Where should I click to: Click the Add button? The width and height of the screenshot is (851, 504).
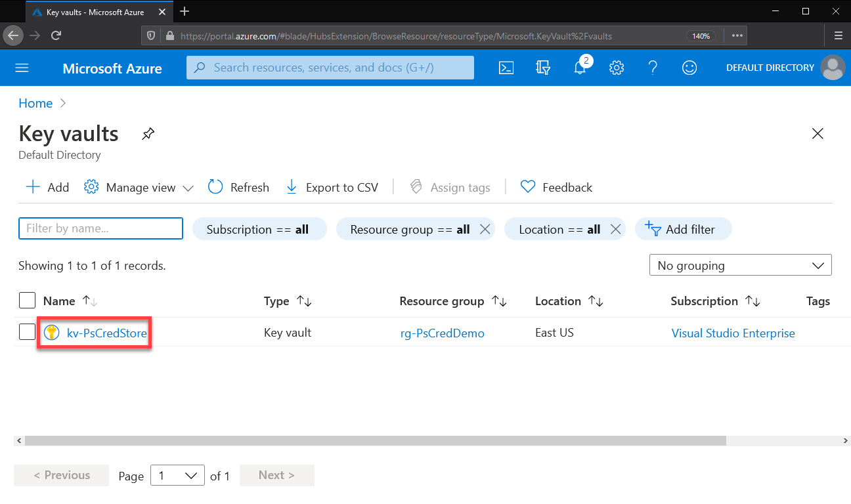click(47, 187)
